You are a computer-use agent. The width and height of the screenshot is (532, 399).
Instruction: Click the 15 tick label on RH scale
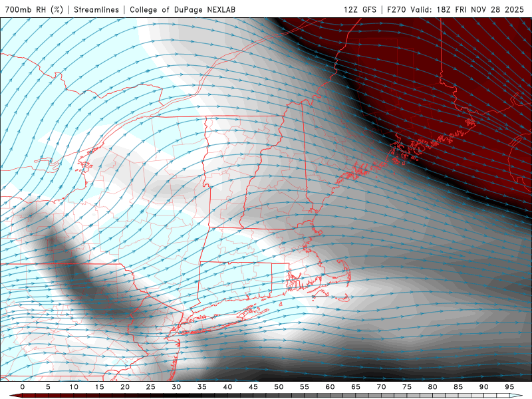pos(99,387)
